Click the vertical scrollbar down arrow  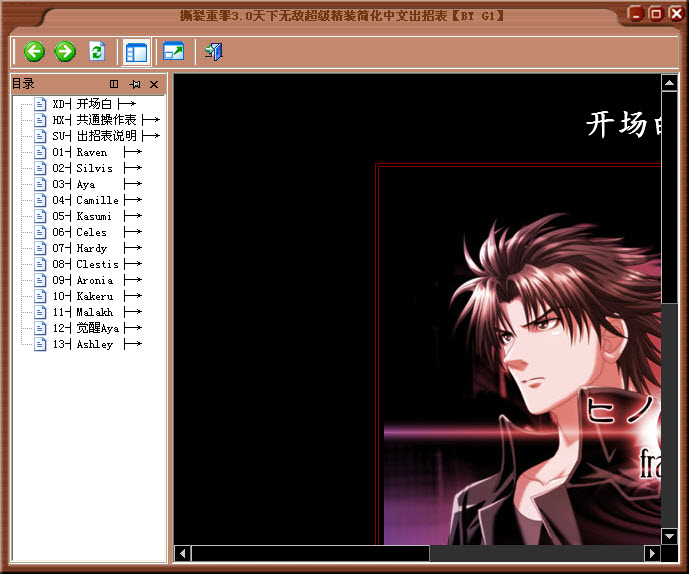[x=669, y=536]
